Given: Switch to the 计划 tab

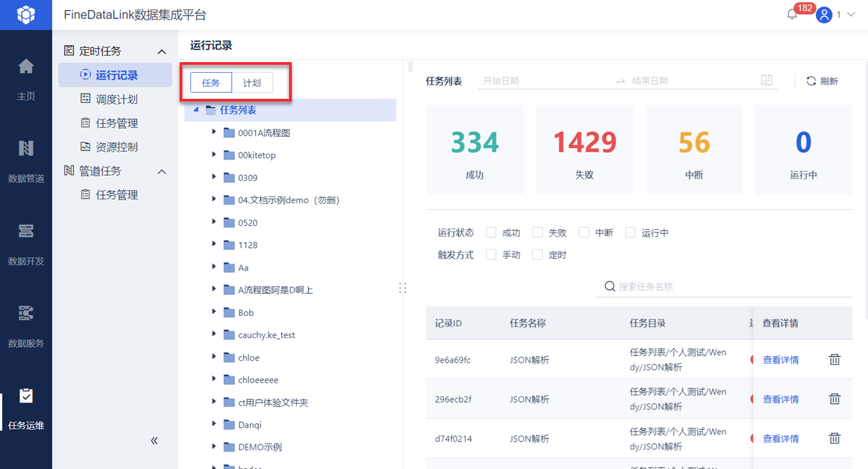Looking at the screenshot, I should pyautogui.click(x=252, y=83).
